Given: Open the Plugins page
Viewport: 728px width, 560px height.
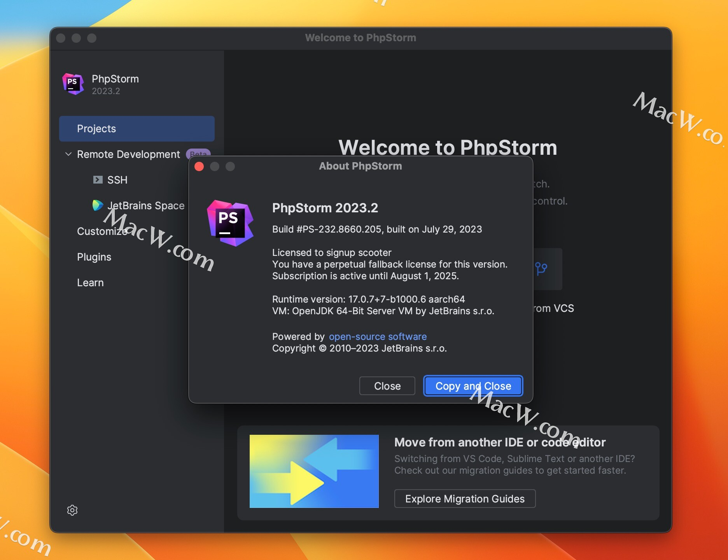Looking at the screenshot, I should point(94,257).
